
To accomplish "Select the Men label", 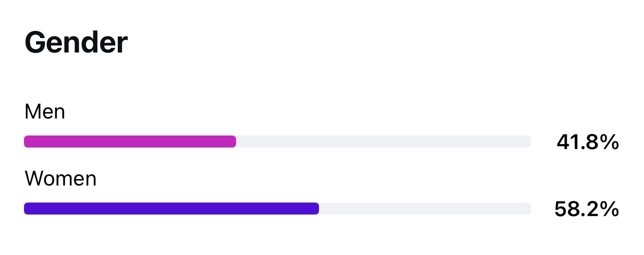I will tap(44, 111).
